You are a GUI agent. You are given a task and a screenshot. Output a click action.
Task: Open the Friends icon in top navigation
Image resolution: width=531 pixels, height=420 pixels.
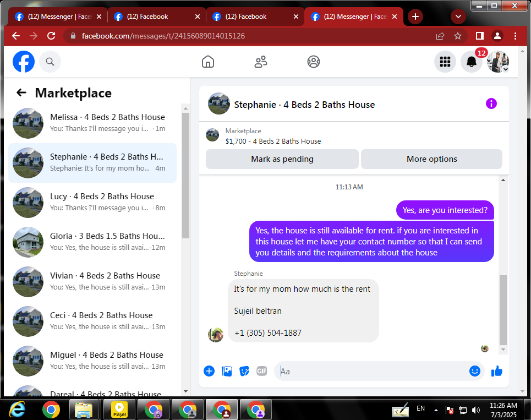(x=261, y=62)
